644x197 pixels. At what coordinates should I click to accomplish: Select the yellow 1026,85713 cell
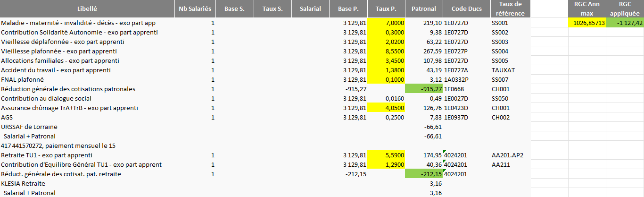pos(587,23)
